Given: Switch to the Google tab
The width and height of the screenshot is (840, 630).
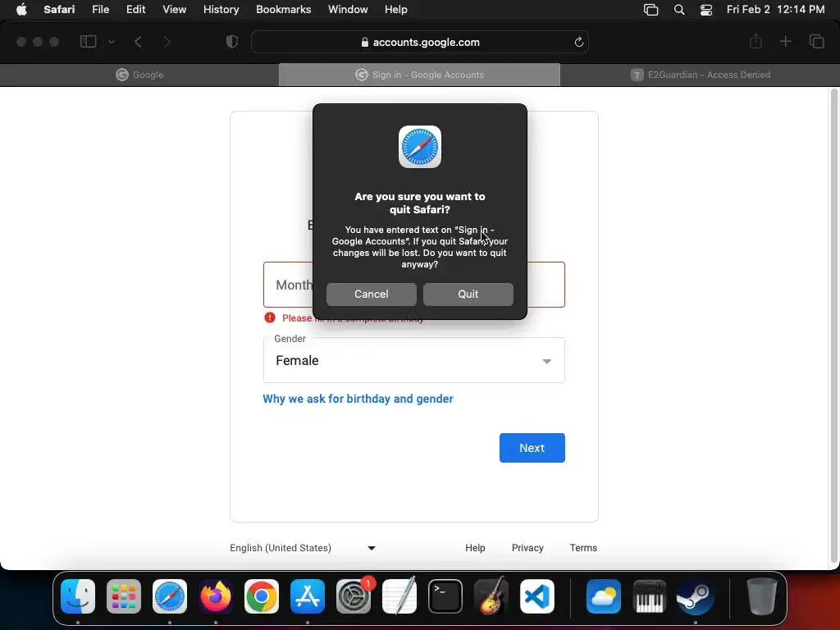Looking at the screenshot, I should tap(139, 75).
